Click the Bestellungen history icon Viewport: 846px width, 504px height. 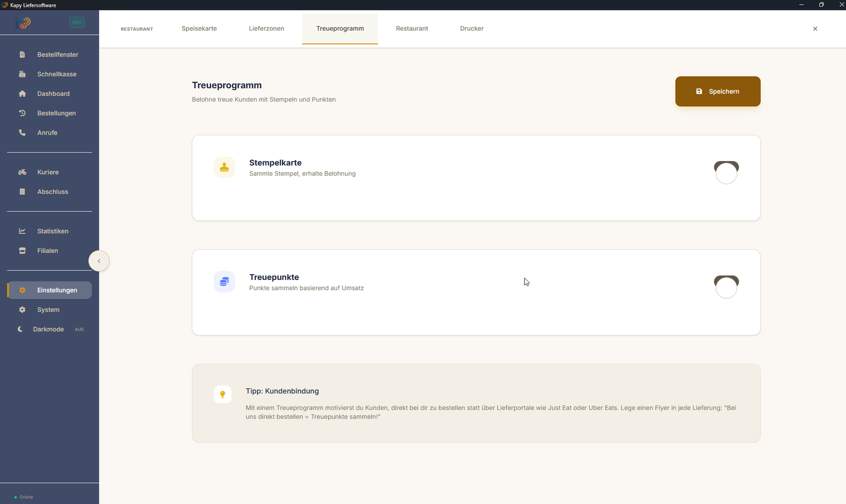point(22,113)
